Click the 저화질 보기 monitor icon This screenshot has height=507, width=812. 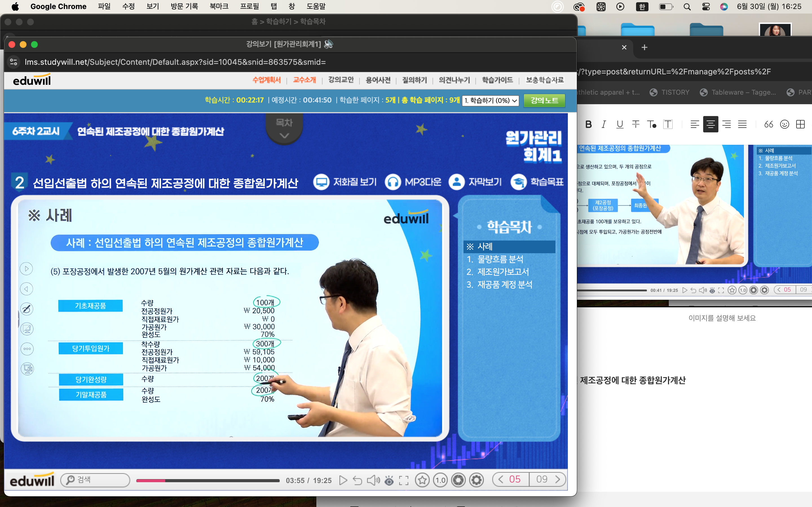coord(321,182)
